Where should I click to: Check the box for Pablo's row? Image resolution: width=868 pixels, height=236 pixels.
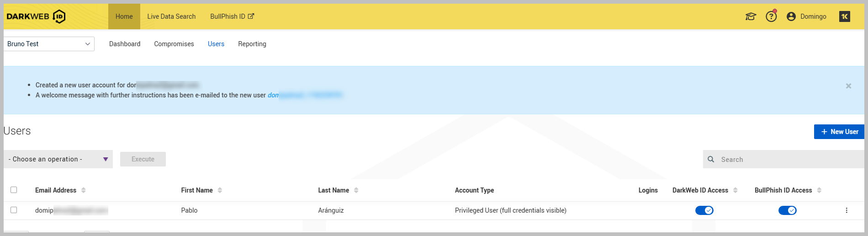tap(14, 210)
